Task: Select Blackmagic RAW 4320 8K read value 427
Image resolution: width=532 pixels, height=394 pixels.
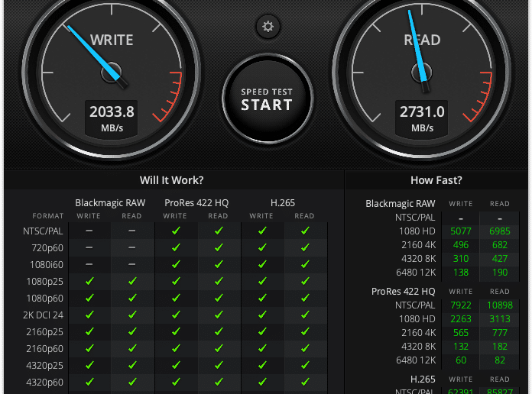Action: (x=500, y=259)
